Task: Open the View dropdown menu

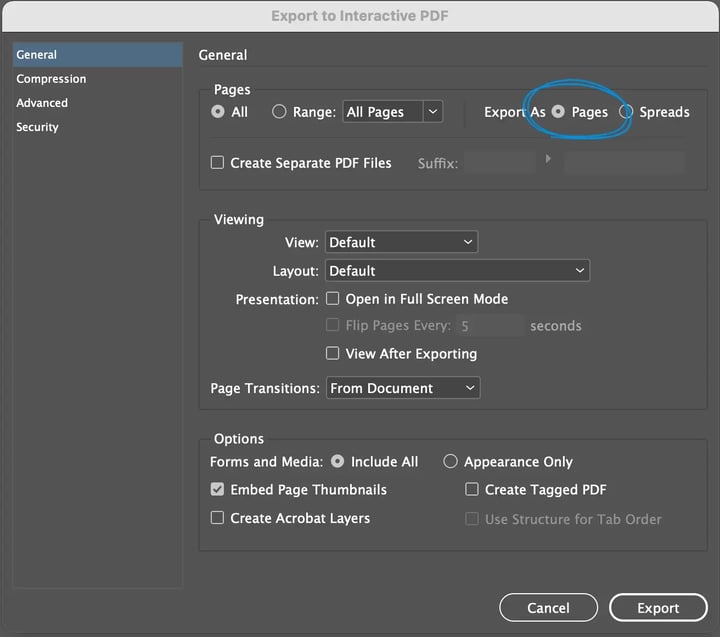Action: point(401,242)
